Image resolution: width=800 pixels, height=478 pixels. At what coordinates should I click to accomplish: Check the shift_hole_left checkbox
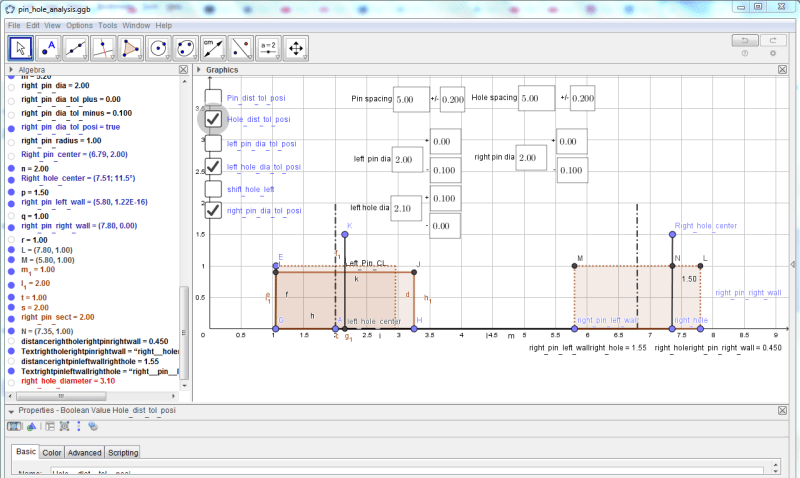213,189
